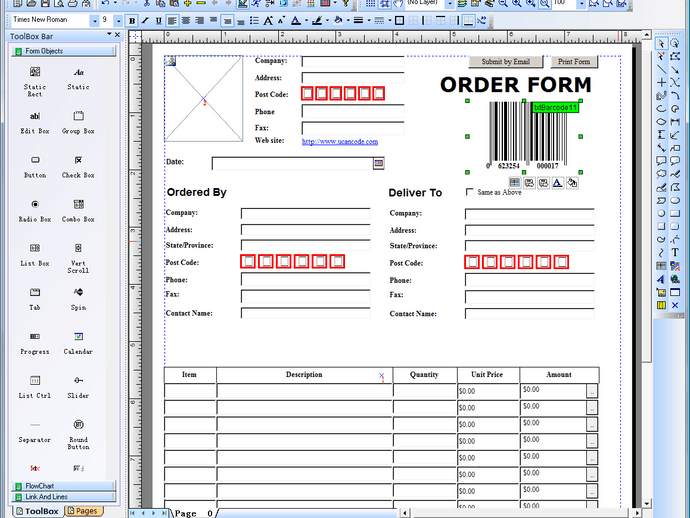
Task: Select the ellipse shape tool
Action: click(x=675, y=200)
